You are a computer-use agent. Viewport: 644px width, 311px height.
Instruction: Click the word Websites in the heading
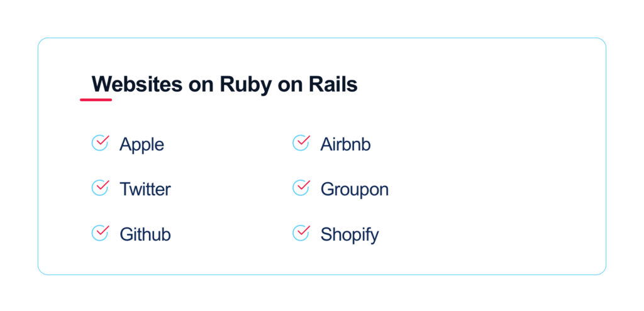[136, 85]
